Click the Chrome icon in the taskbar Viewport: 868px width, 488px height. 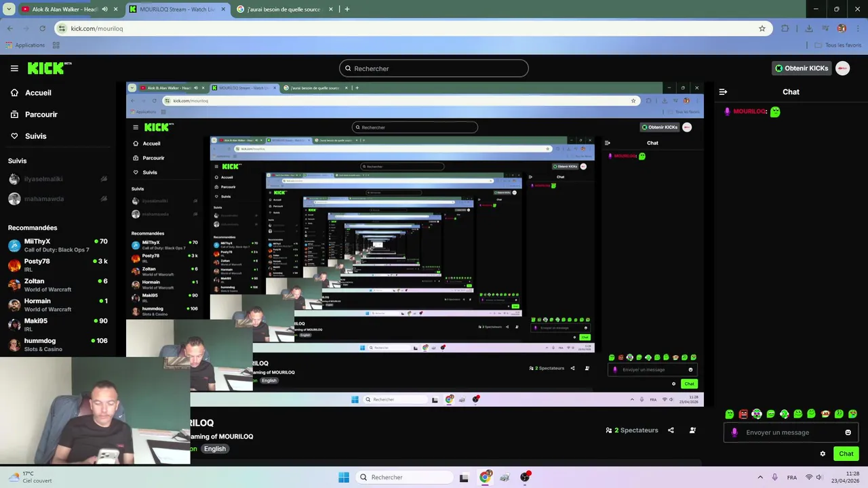pos(485,477)
